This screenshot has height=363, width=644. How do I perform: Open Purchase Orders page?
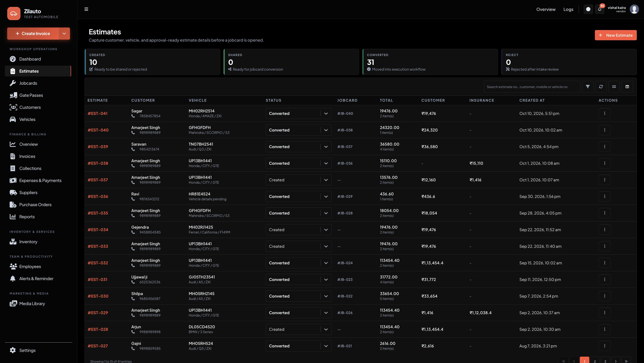pos(38,204)
